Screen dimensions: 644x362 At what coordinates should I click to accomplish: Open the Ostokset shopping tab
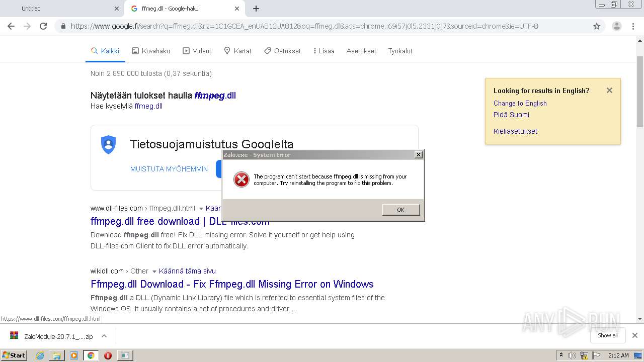[x=282, y=51]
